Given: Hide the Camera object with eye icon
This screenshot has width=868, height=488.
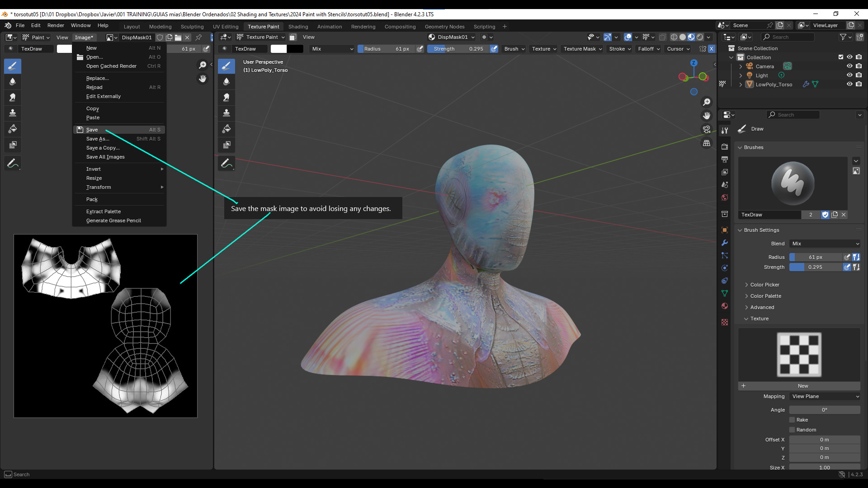Looking at the screenshot, I should point(849,66).
